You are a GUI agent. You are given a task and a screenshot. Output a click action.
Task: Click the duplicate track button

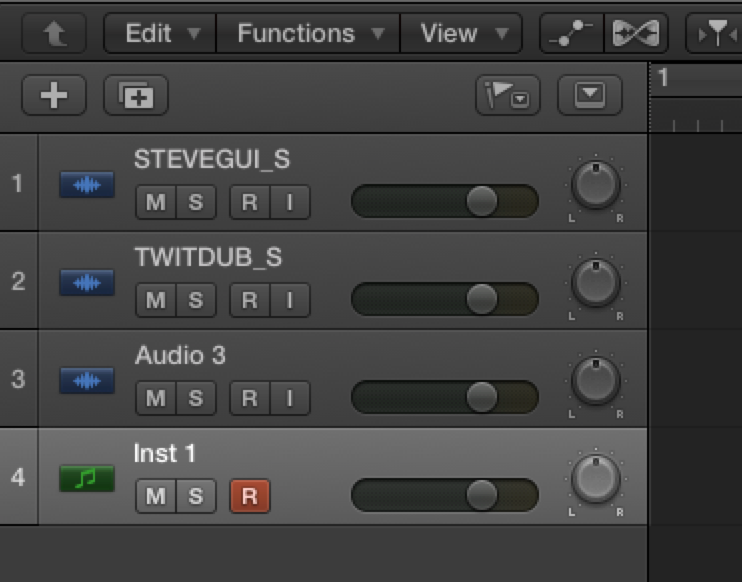(x=136, y=96)
